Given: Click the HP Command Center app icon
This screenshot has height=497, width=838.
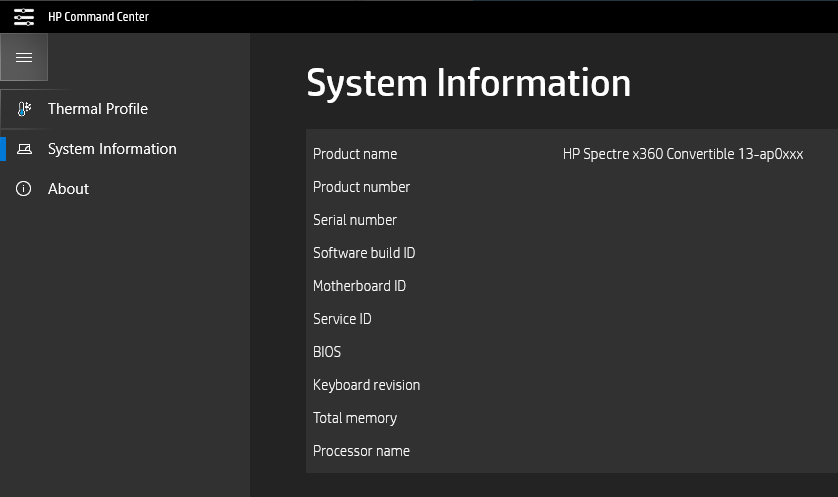Looking at the screenshot, I should click(x=24, y=17).
